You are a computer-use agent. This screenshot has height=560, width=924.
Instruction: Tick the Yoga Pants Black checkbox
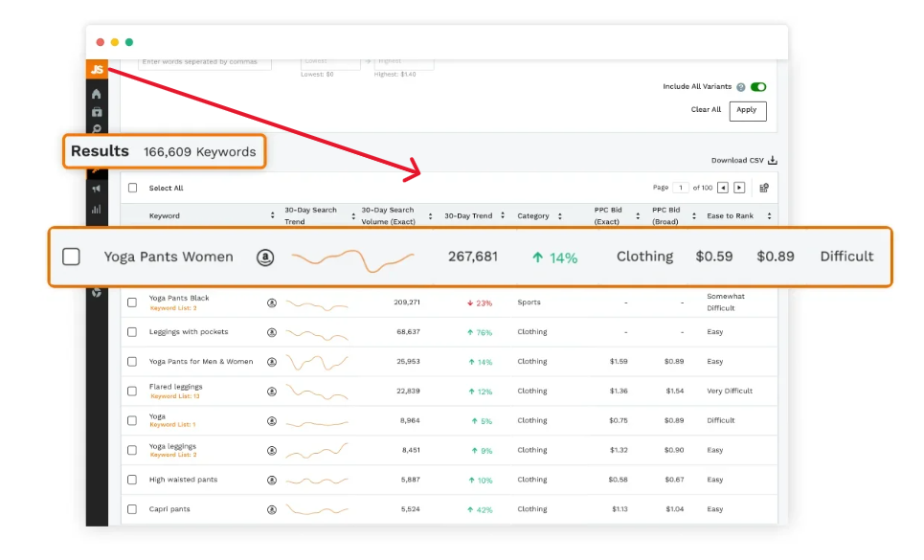pyautogui.click(x=132, y=302)
